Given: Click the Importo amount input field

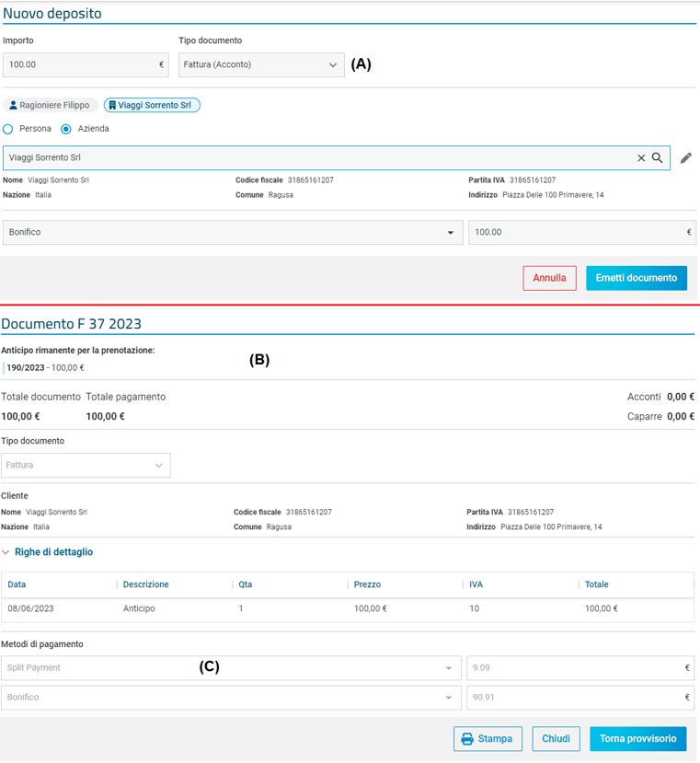Looking at the screenshot, I should pos(81,65).
